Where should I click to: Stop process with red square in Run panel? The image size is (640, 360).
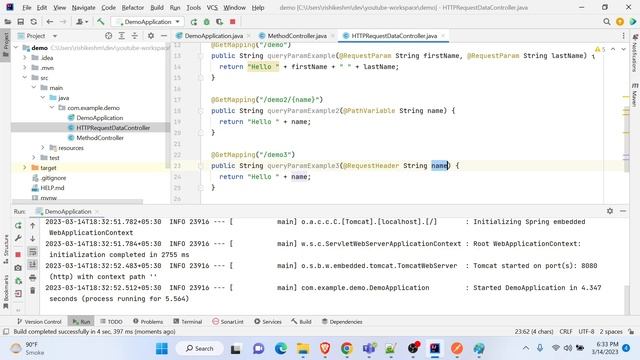18,254
